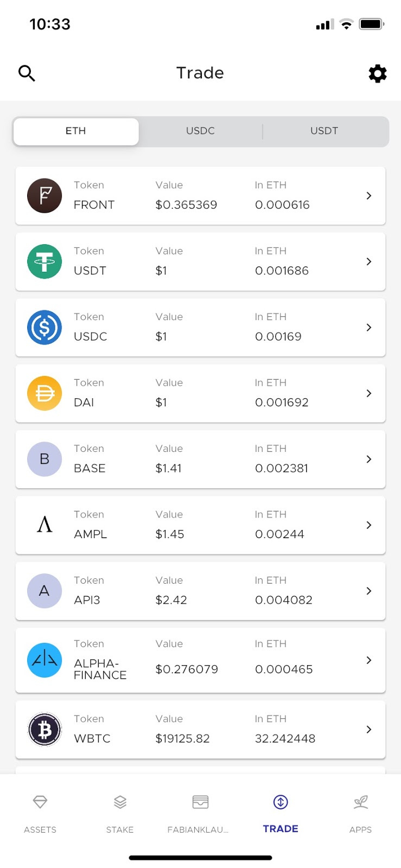401x868 pixels.
Task: Tap the $19125.82 value
Action: 182,739
